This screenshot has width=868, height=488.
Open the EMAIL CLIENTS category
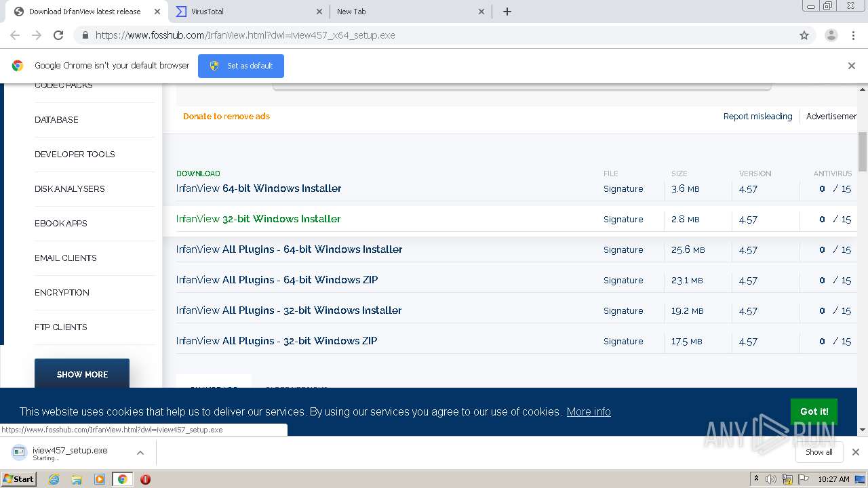(x=66, y=258)
